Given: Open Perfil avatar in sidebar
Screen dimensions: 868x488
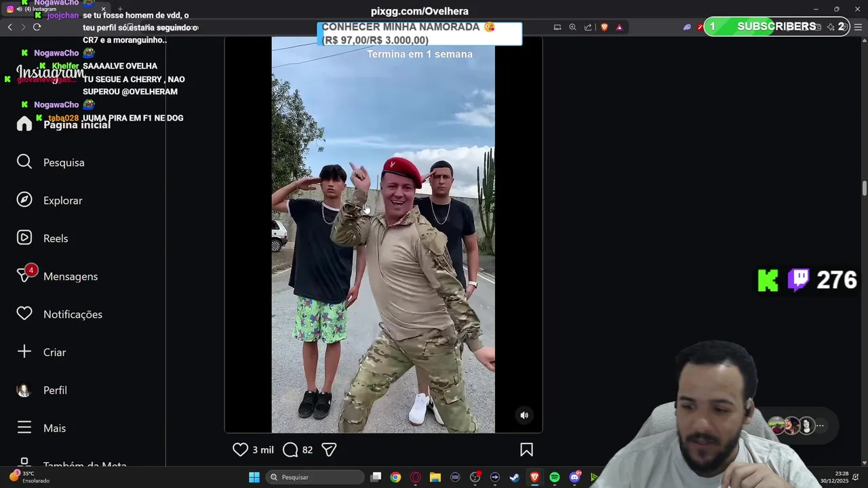Looking at the screenshot, I should click(x=24, y=390).
